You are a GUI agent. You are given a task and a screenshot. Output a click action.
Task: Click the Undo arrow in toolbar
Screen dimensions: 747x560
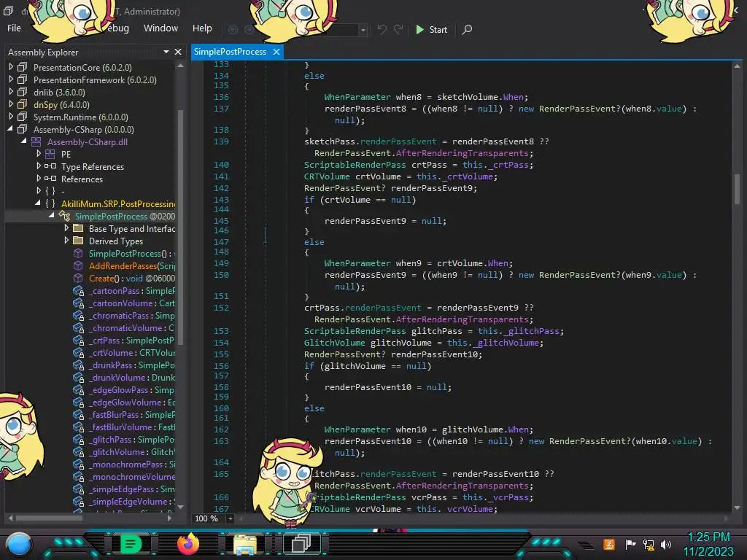tap(382, 29)
